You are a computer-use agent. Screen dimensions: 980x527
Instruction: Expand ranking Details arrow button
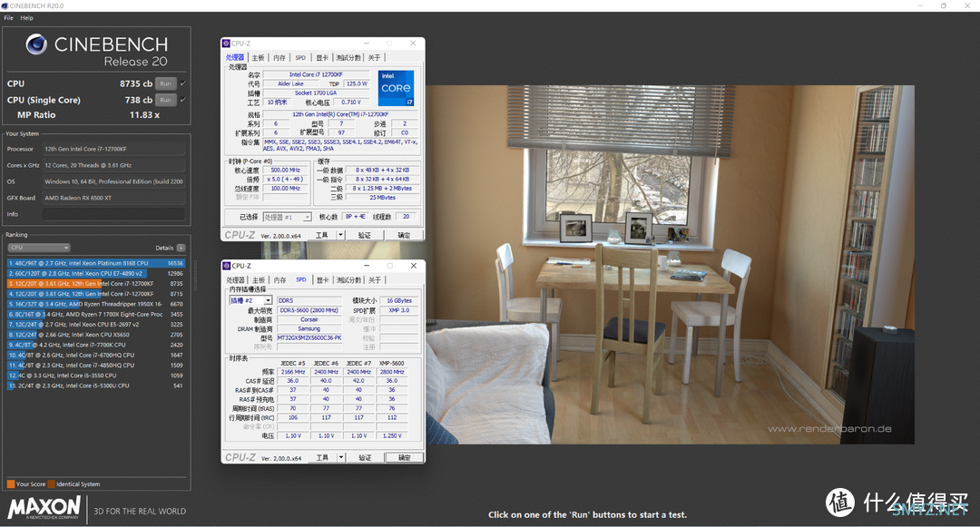[181, 248]
